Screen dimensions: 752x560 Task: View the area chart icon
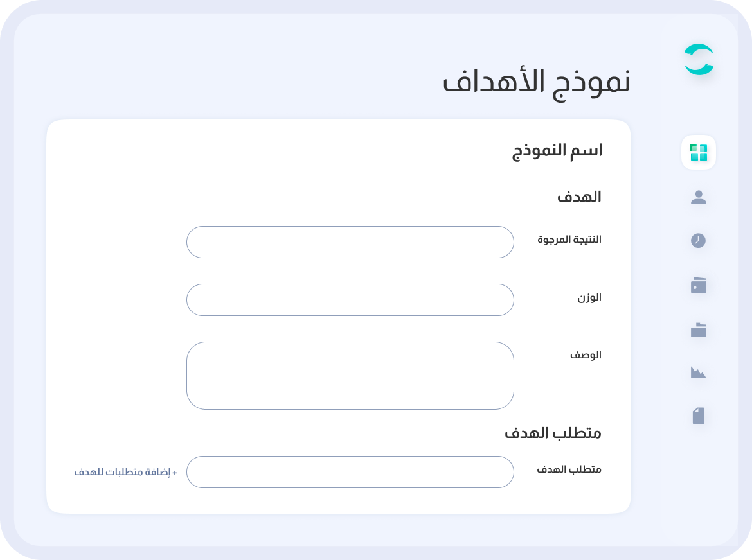click(x=699, y=372)
